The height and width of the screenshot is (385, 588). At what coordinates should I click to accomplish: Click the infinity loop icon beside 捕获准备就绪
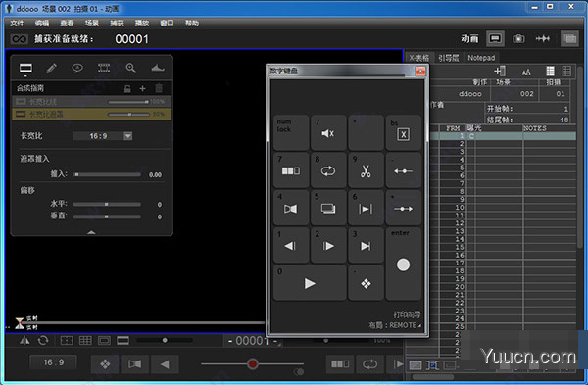pos(19,39)
